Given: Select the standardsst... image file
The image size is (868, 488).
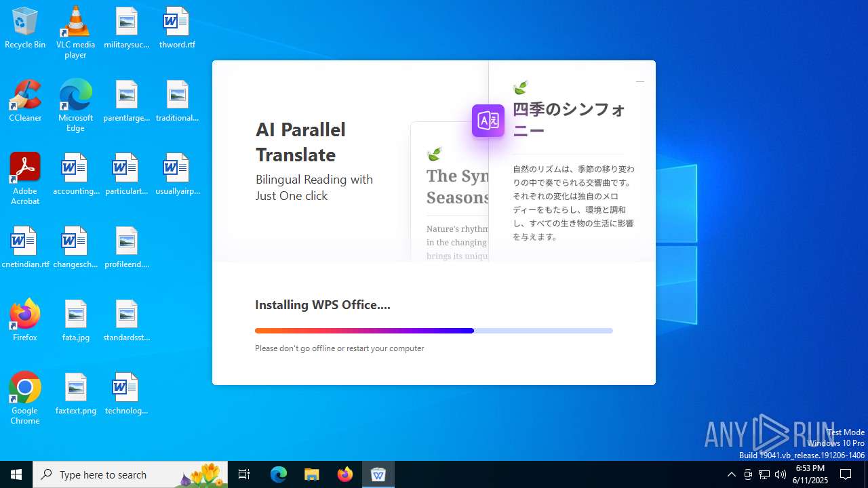Looking at the screenshot, I should pos(126,321).
